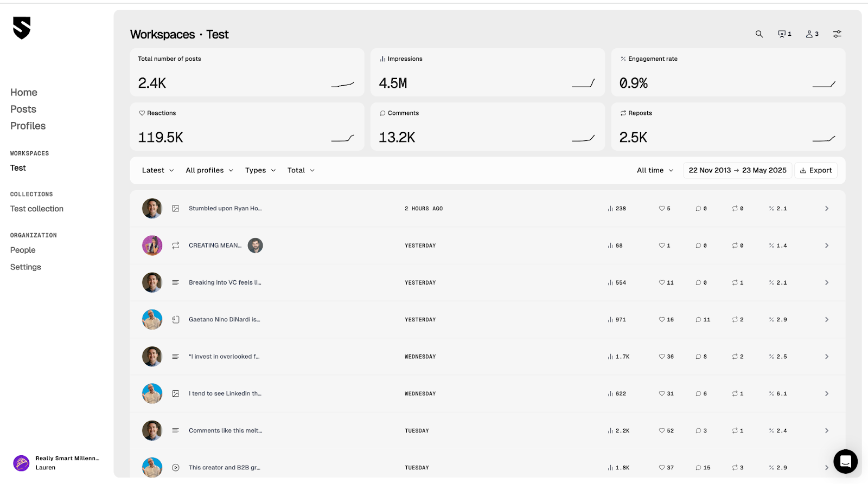Click reposts icon showing 3
The image size is (868, 484).
[735, 468]
